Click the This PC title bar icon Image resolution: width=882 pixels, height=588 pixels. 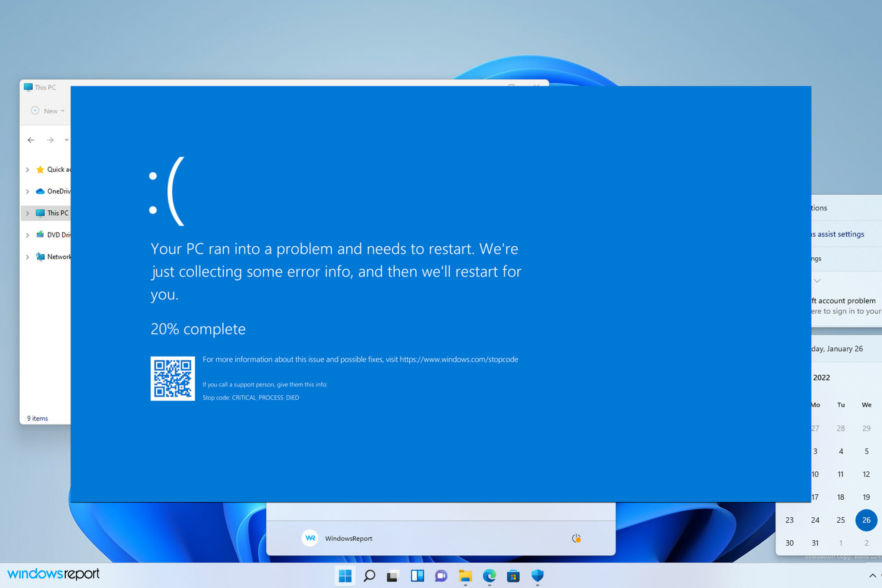[28, 87]
